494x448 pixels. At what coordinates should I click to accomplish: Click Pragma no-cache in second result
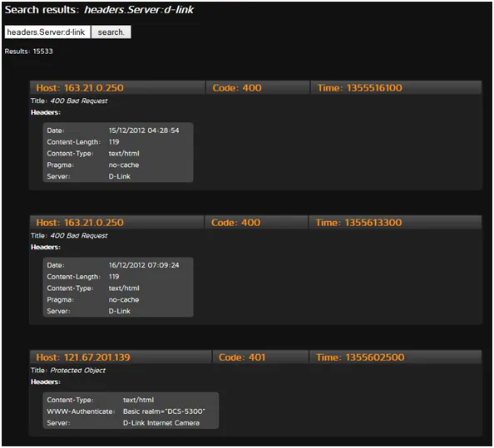124,300
